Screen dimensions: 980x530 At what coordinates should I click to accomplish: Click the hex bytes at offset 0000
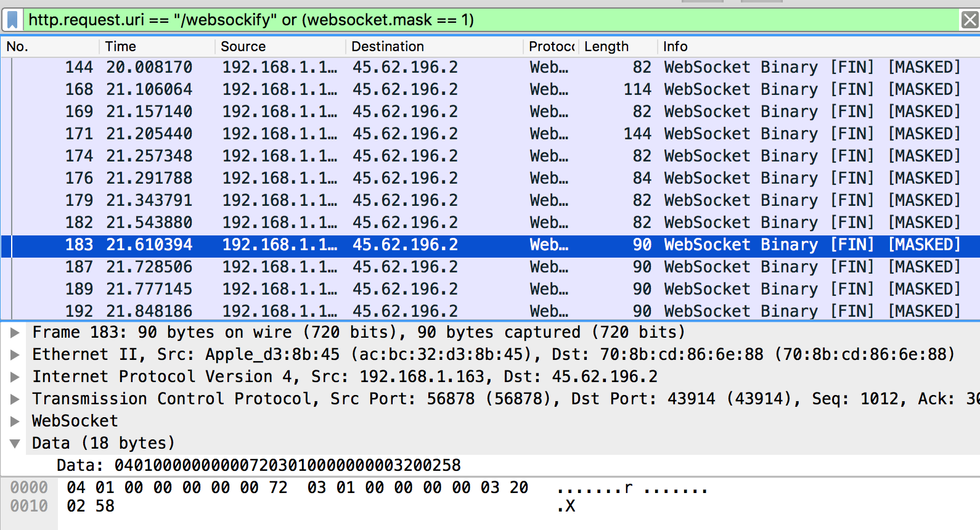(297, 487)
